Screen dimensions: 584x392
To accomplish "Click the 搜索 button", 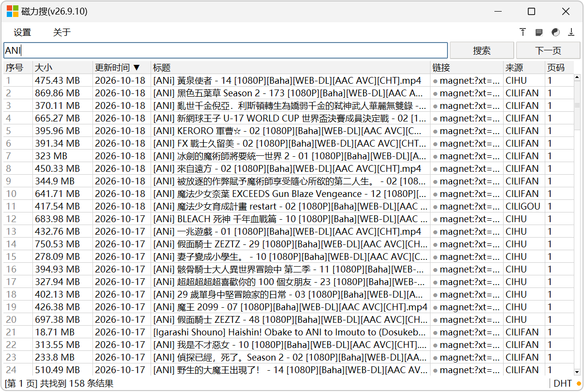I will point(482,50).
